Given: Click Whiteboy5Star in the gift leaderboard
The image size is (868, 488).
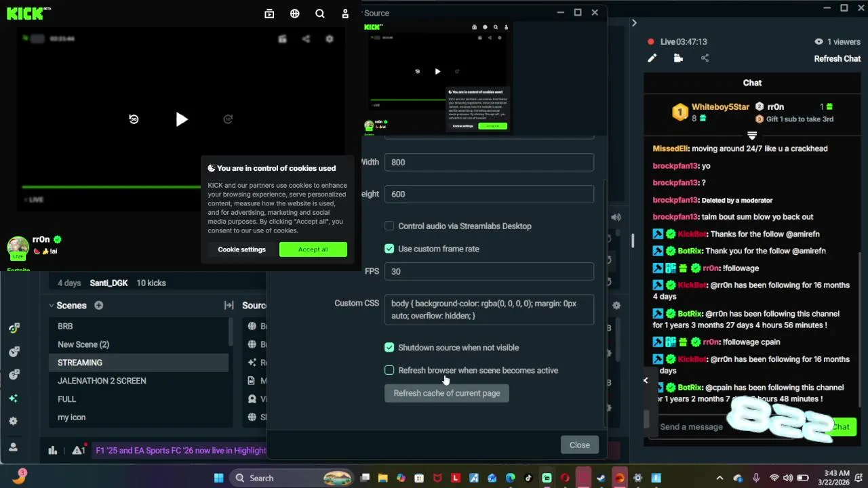Looking at the screenshot, I should tap(720, 107).
